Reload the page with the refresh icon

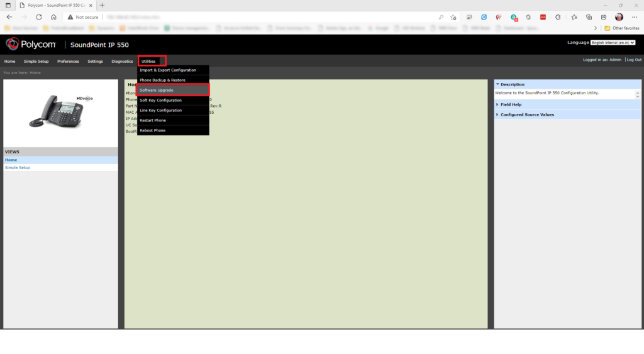point(38,17)
